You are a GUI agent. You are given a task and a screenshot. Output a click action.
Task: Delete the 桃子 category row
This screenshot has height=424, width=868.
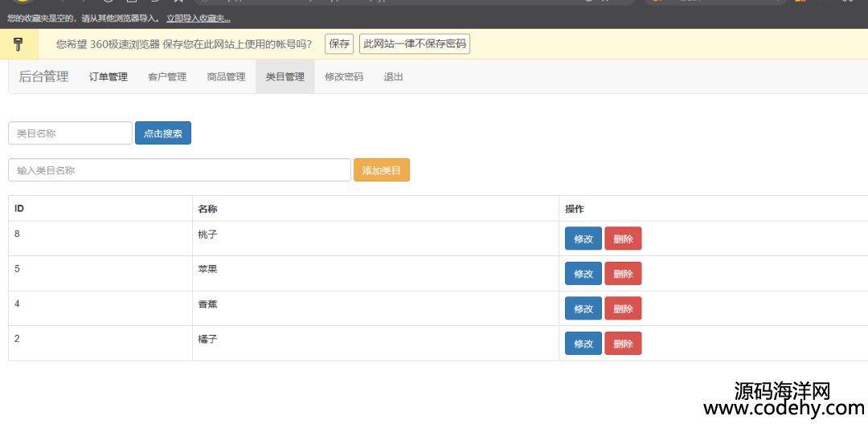coord(623,238)
